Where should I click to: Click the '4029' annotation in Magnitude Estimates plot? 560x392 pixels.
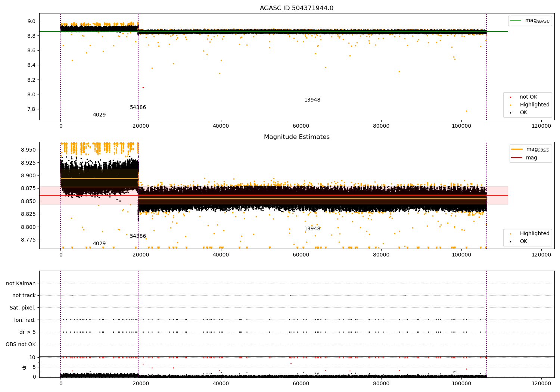99,244
